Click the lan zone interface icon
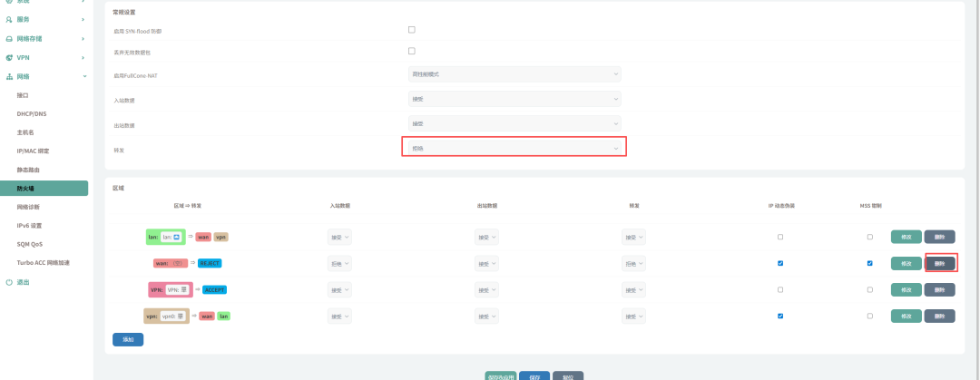The width and height of the screenshot is (980, 380). click(x=176, y=237)
